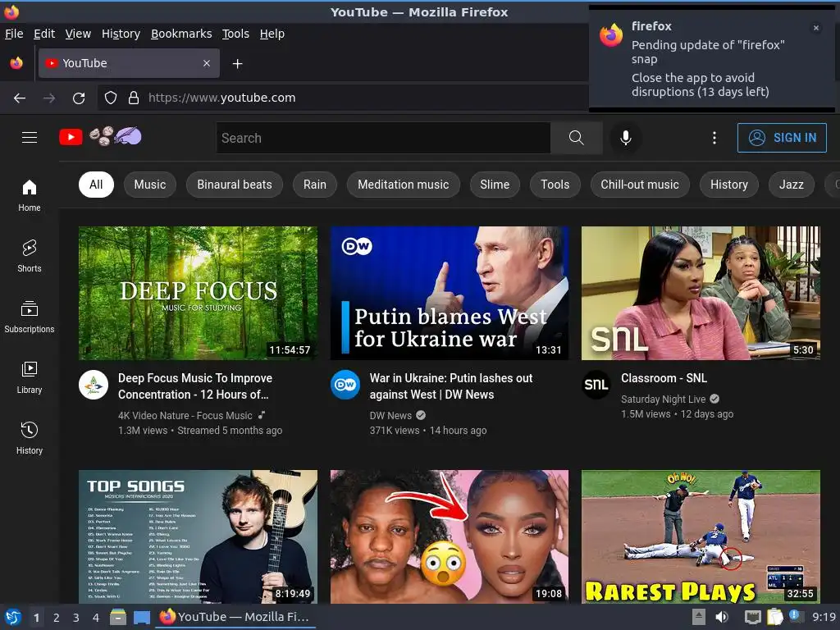
Task: Open the taskbar start menu icon
Action: tap(12, 617)
